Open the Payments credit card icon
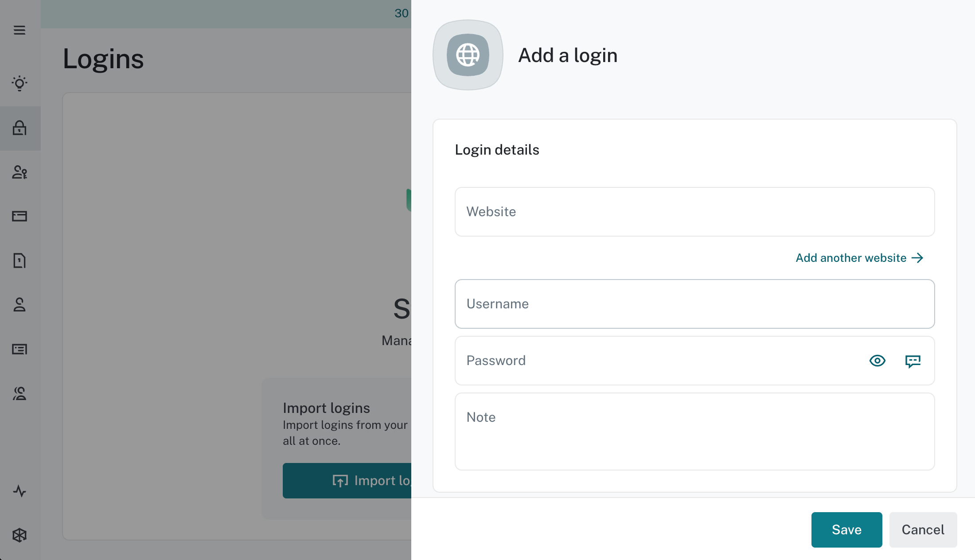This screenshot has width=975, height=560. tap(20, 216)
